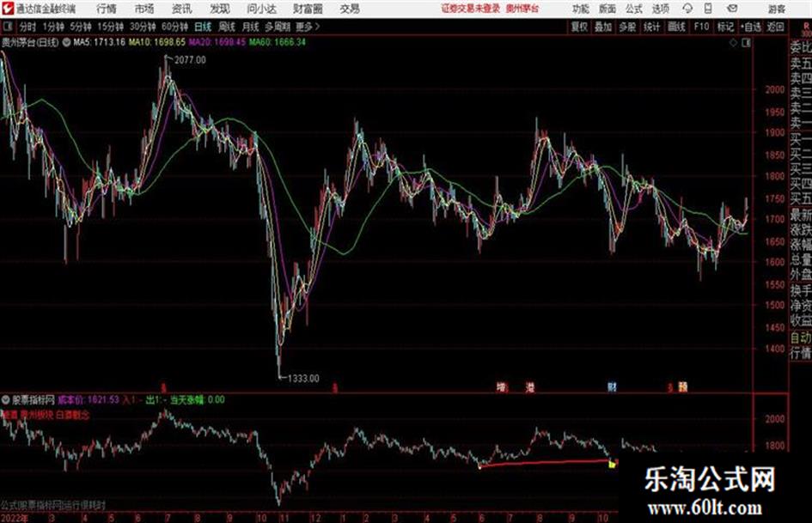Click the 当天涨幅: 0.00 indicator value
812x523 pixels.
coord(198,399)
